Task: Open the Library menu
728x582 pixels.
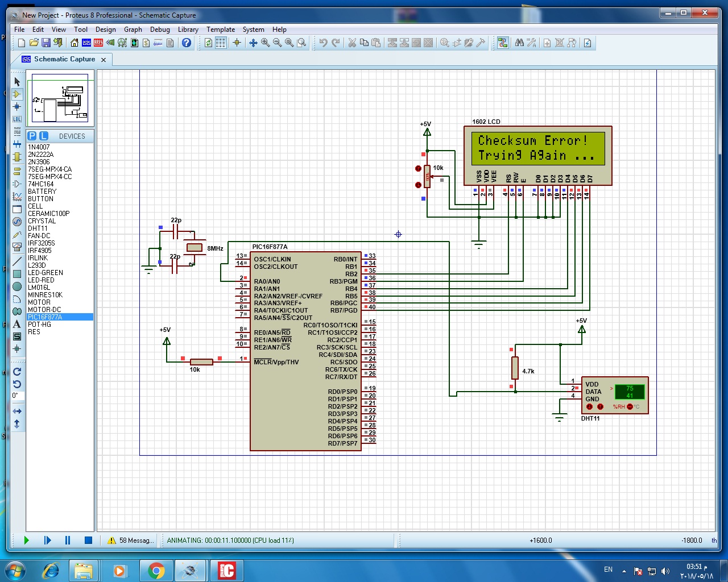Action: 188,30
